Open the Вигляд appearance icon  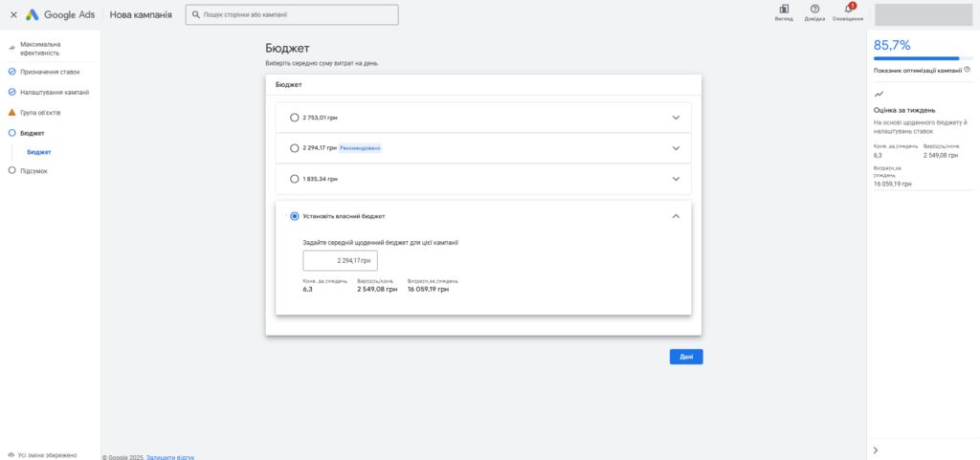784,10
